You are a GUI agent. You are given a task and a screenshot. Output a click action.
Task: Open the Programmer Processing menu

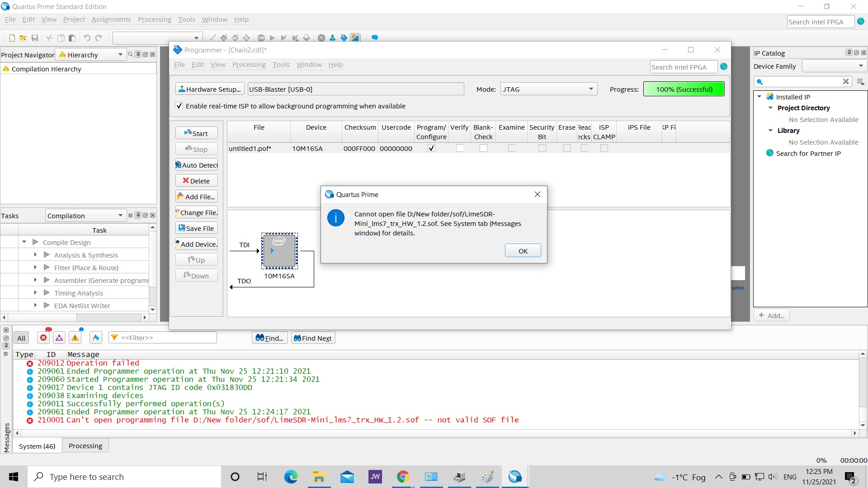[249, 65]
